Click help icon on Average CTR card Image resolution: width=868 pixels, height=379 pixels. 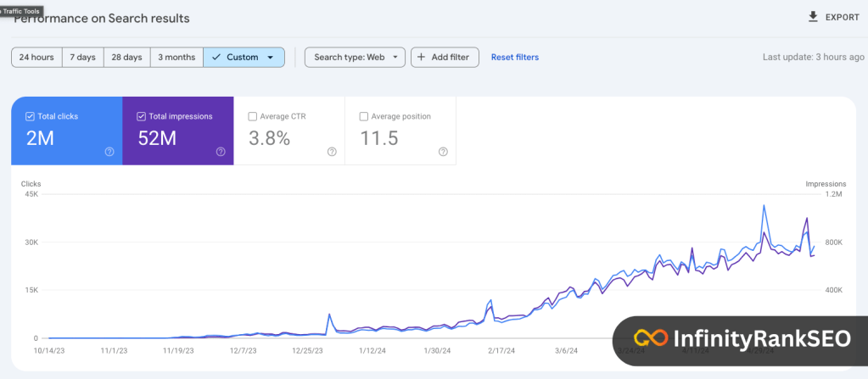coord(332,152)
